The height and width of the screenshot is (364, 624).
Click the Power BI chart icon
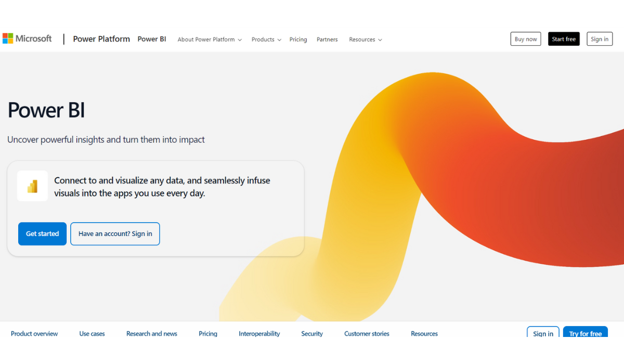coord(32,186)
